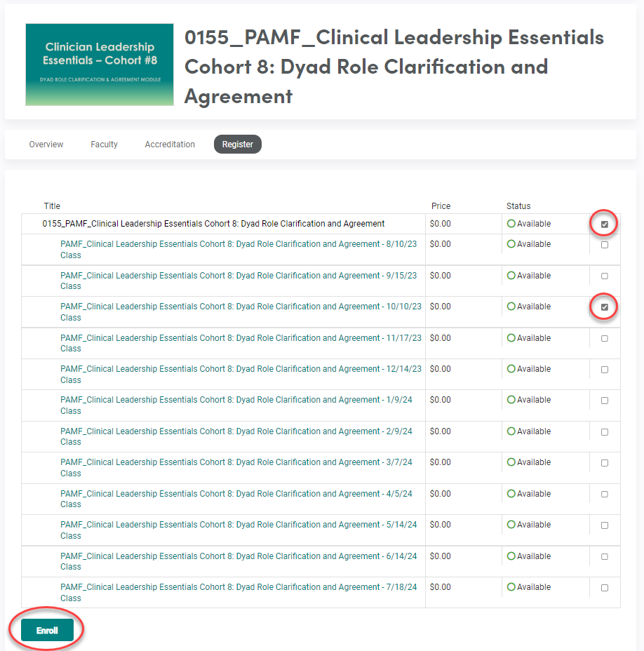Viewport: 644px width, 651px height.
Task: Click the Clinician Leadership Essentials course thumbnail
Action: point(99,65)
